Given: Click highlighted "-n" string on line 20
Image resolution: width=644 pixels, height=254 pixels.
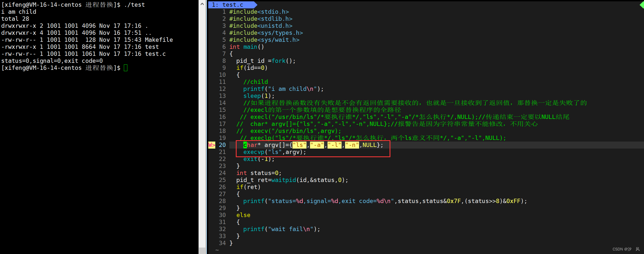Looking at the screenshot, I should (352, 145).
